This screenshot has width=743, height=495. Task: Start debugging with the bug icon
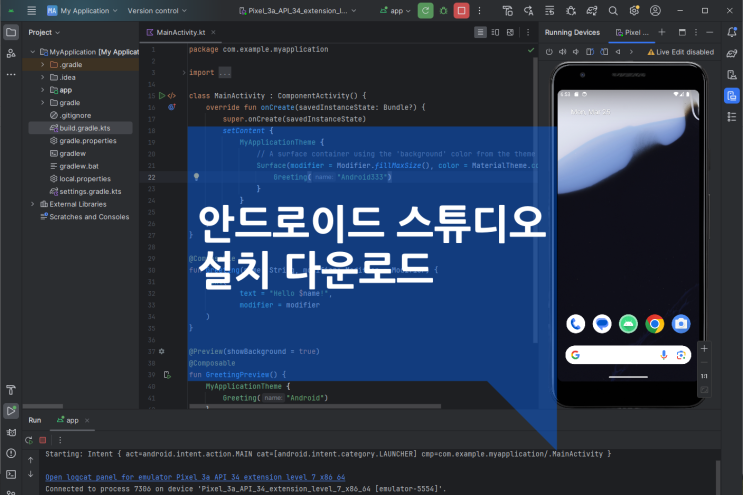point(444,10)
